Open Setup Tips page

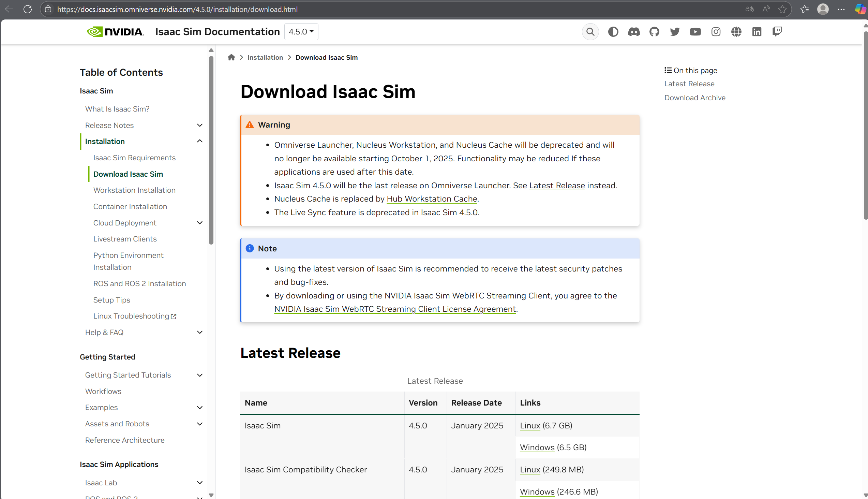pyautogui.click(x=112, y=300)
